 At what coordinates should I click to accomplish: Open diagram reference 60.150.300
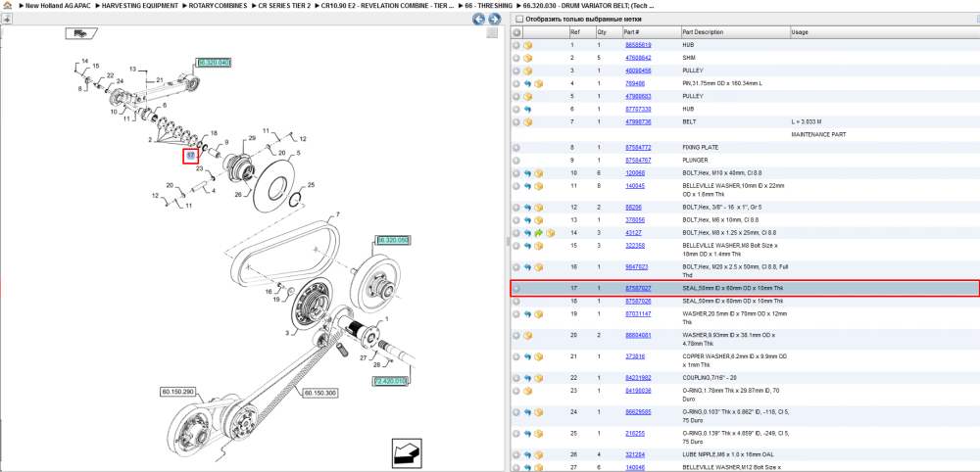(320, 394)
